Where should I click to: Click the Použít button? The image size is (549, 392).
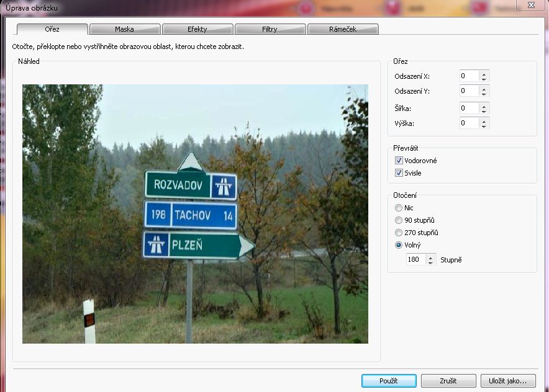389,381
